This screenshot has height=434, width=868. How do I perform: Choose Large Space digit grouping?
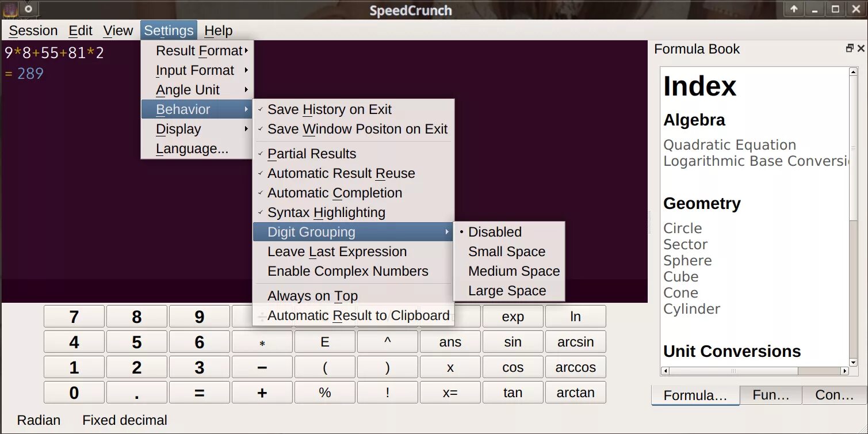[509, 291]
